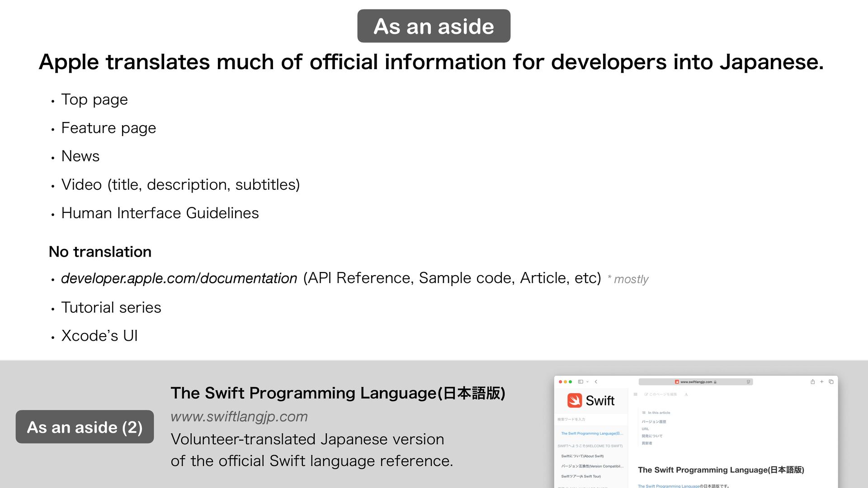The height and width of the screenshot is (488, 868).
Task: Open 'バージョン互換性(Version Compatibil...' sidebar item
Action: tap(592, 466)
